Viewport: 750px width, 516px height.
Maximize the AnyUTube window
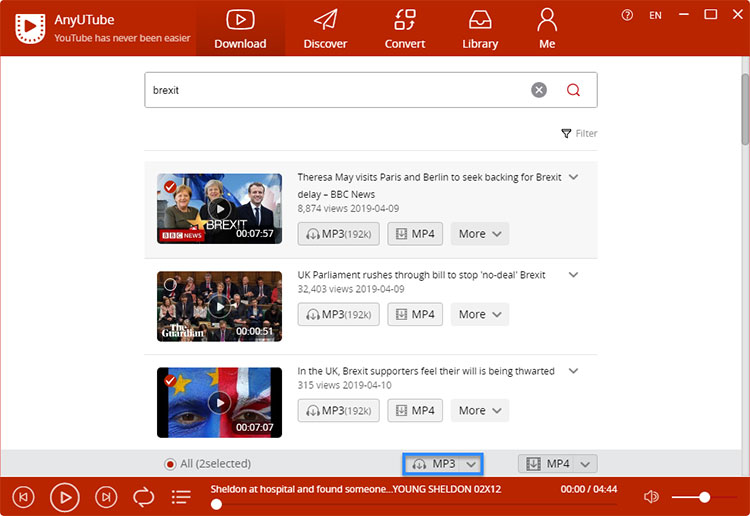click(711, 14)
